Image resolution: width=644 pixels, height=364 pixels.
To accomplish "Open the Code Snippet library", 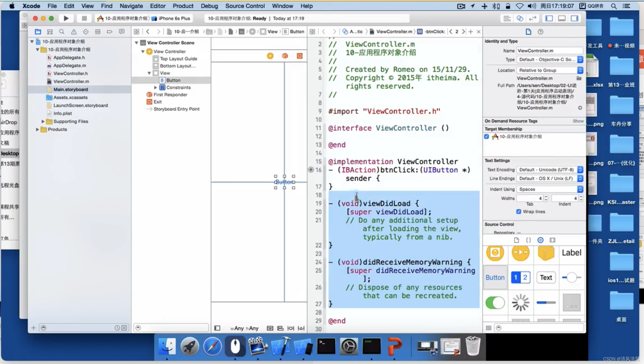I will (x=528, y=240).
